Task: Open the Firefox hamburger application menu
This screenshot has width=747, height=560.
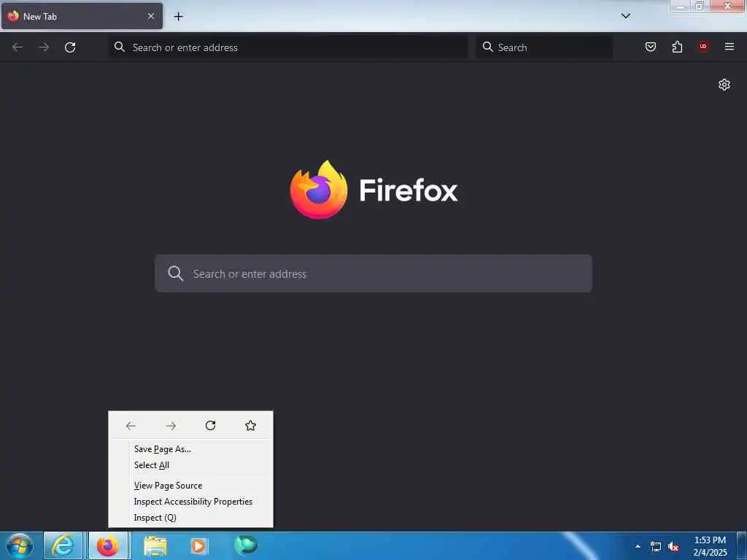Action: [x=729, y=47]
